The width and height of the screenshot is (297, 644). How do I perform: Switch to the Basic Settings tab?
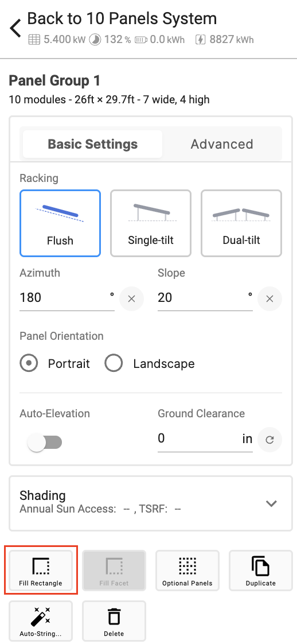coord(93,144)
